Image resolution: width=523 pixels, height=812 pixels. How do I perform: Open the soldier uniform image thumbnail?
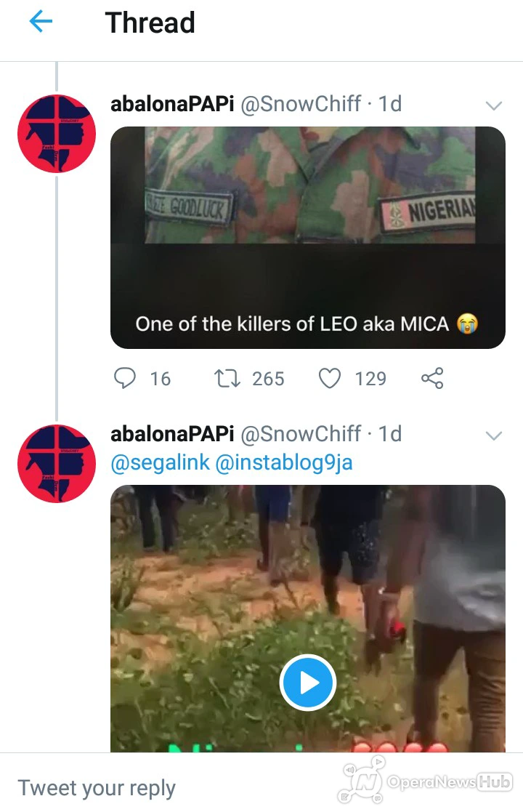[x=308, y=185]
